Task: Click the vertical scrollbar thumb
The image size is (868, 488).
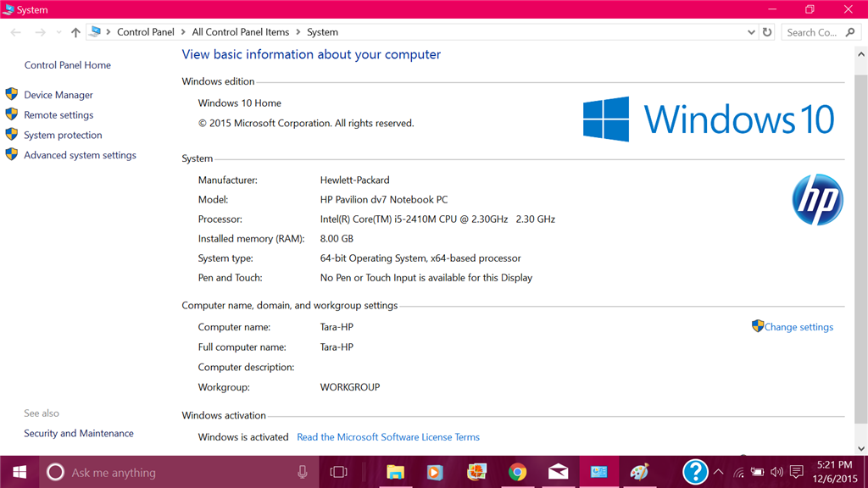Action: (861, 249)
